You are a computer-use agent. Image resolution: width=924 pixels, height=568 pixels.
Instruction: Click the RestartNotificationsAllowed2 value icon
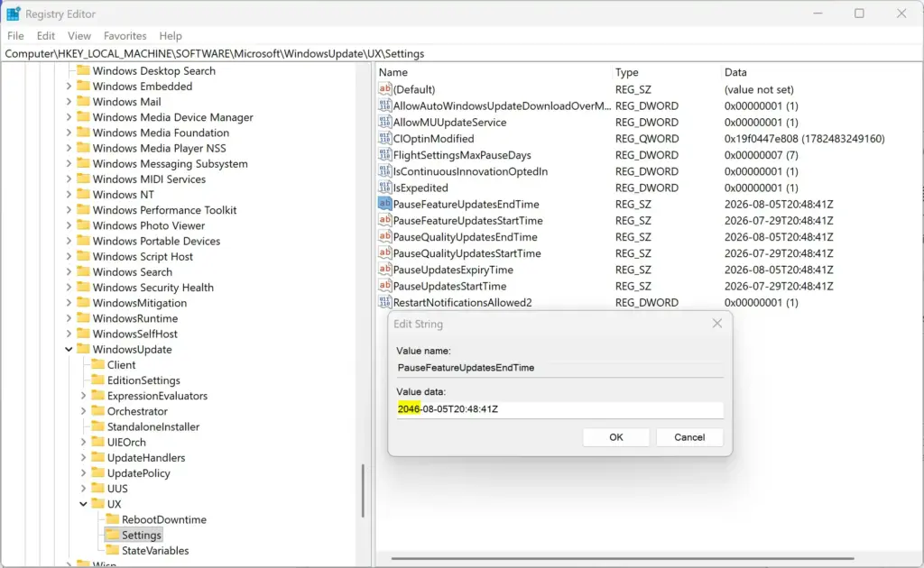(384, 302)
